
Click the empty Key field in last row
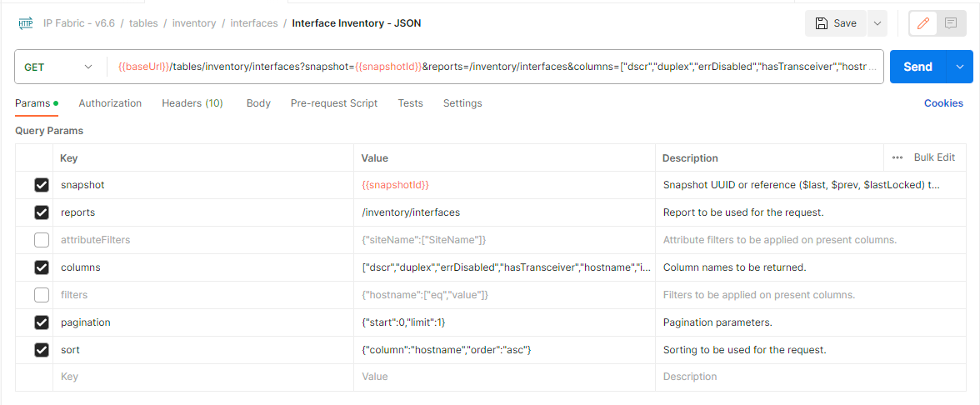click(200, 377)
